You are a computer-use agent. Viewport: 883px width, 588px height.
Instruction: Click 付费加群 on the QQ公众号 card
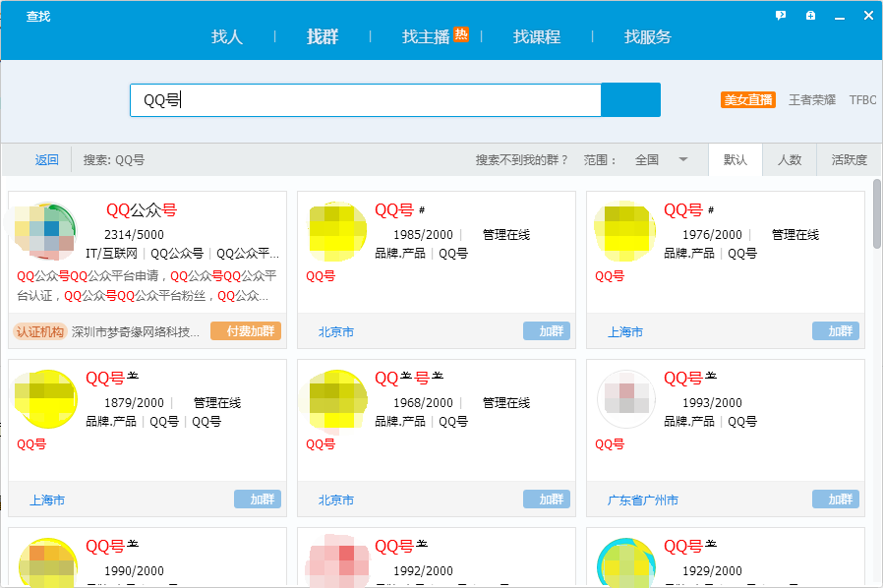point(246,331)
